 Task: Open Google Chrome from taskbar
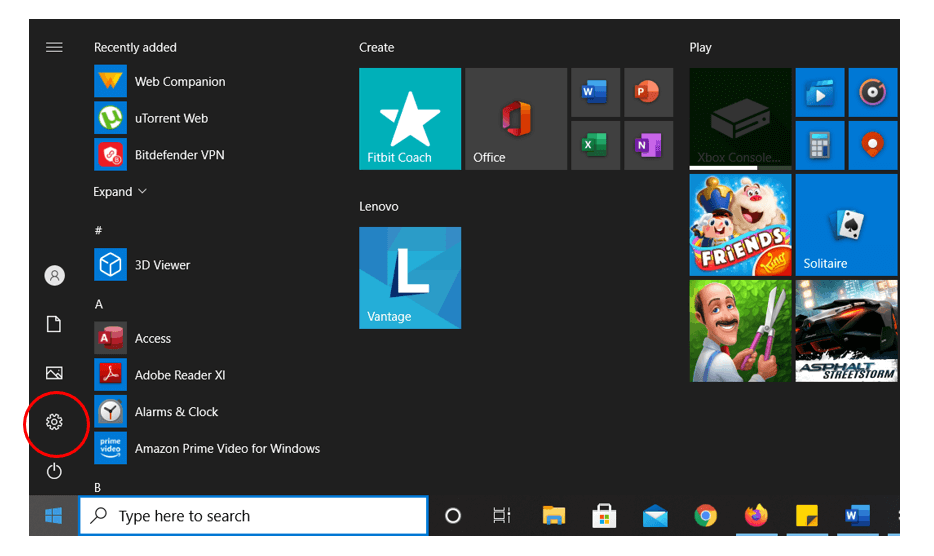[x=705, y=515]
